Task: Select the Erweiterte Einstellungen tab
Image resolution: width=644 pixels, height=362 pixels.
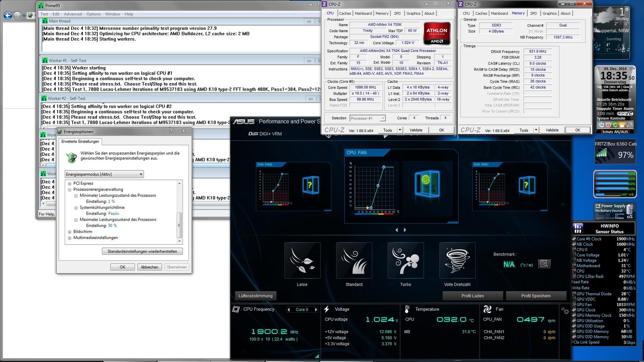Action: pos(80,142)
